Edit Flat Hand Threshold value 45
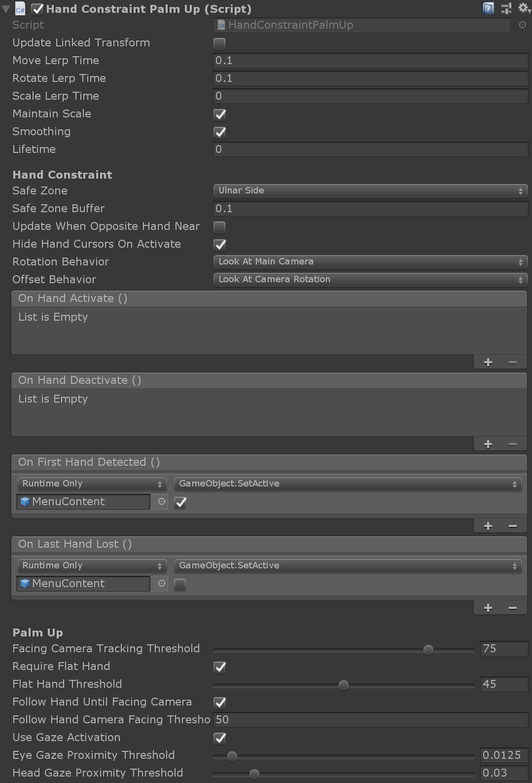 [x=504, y=684]
